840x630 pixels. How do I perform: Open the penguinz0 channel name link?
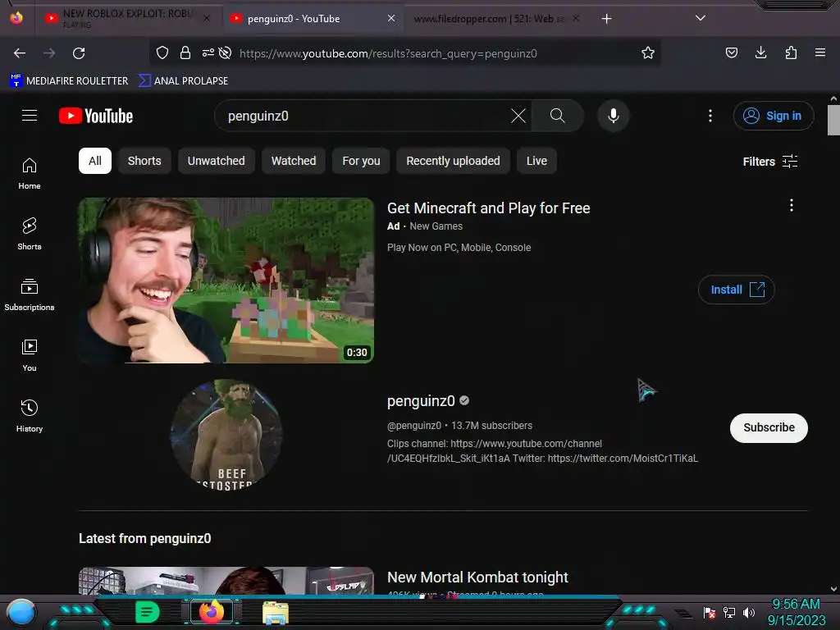tap(421, 400)
